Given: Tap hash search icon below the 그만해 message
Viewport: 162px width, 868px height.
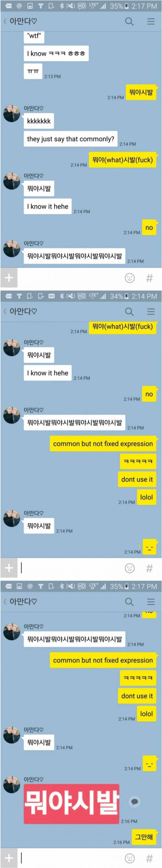Looking at the screenshot, I should coord(150,858).
